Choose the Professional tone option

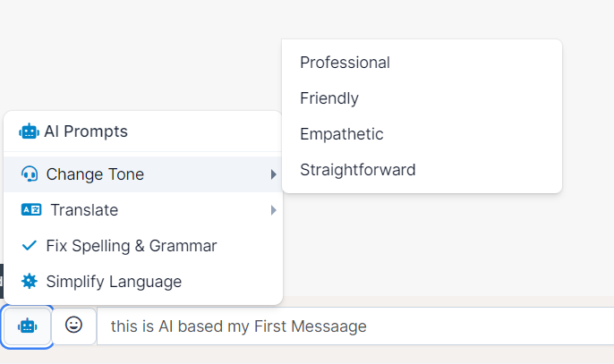tap(345, 63)
